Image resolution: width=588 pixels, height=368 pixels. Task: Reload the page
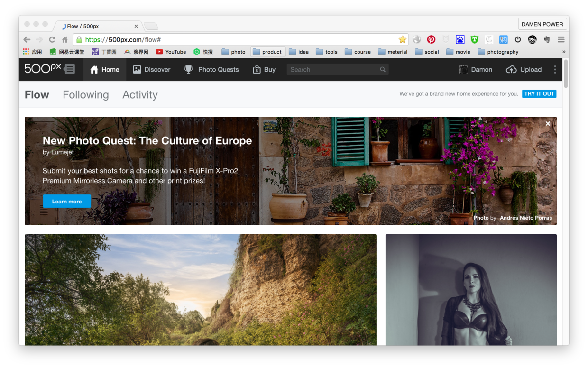pos(52,39)
